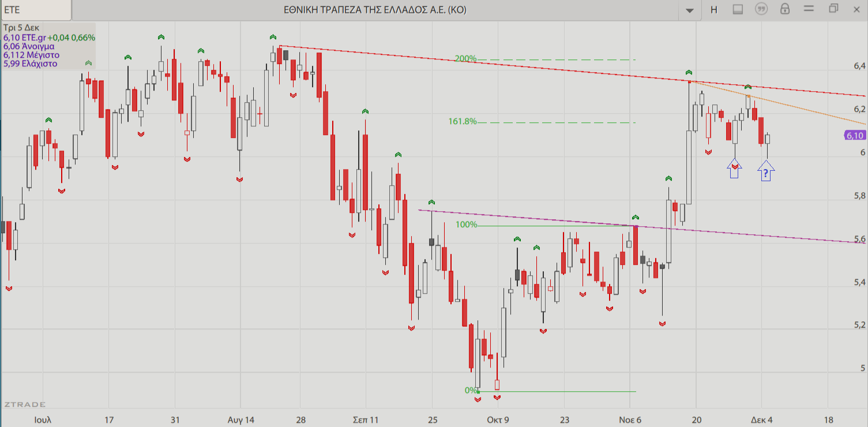The image size is (868, 427).
Task: Open the symbol title dropdown arrow
Action: click(x=690, y=10)
